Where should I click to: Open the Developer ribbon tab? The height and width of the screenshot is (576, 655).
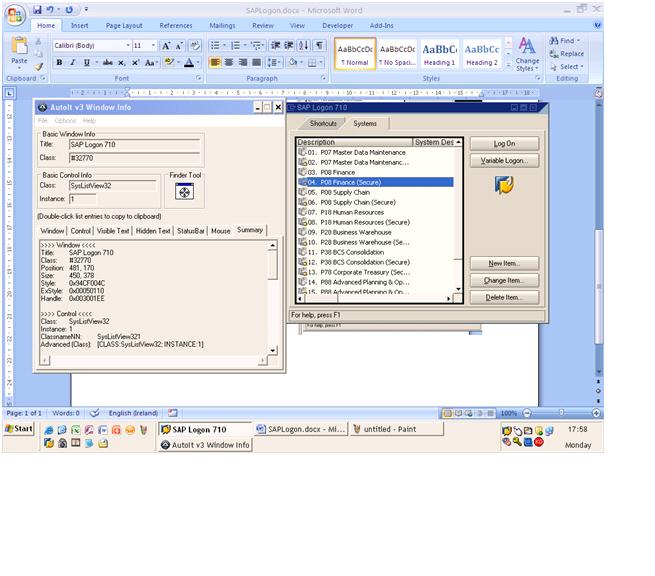pos(338,25)
